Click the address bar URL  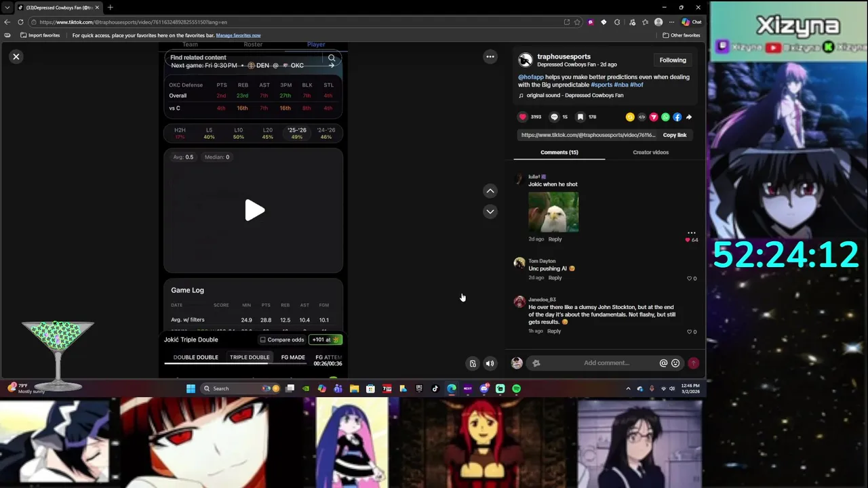(x=133, y=22)
